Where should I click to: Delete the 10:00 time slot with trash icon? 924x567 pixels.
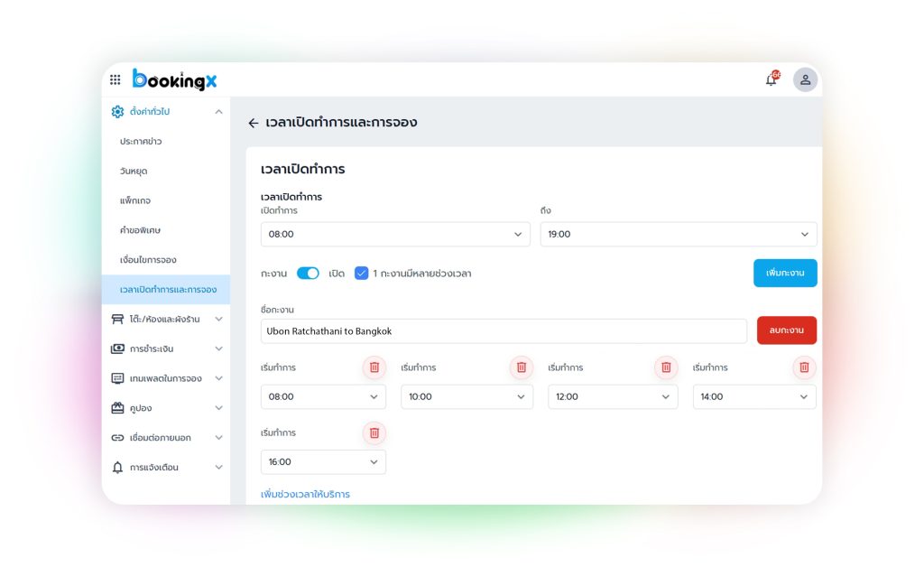click(521, 367)
